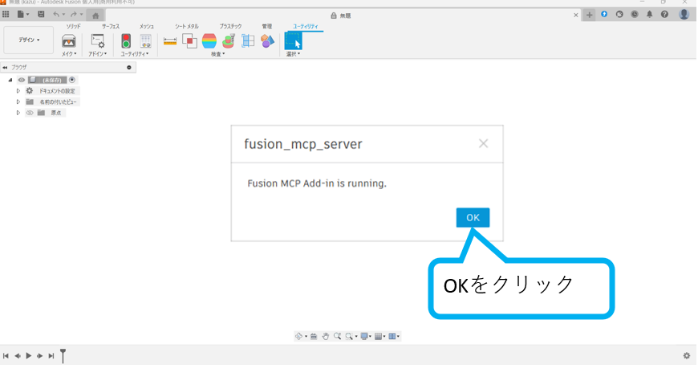The image size is (698, 365).
Task: Expand the 名前の付いたビュー node
Action: [x=18, y=102]
